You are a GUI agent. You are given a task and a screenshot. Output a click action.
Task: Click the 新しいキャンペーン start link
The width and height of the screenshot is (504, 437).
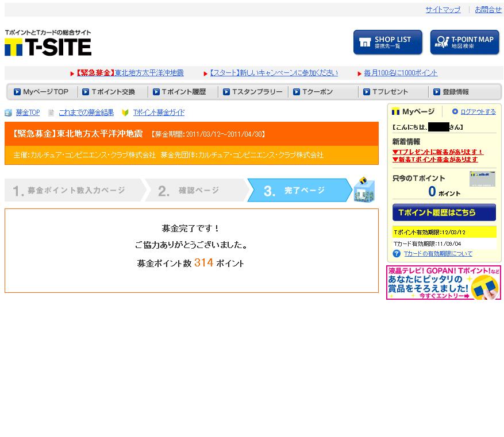click(274, 73)
